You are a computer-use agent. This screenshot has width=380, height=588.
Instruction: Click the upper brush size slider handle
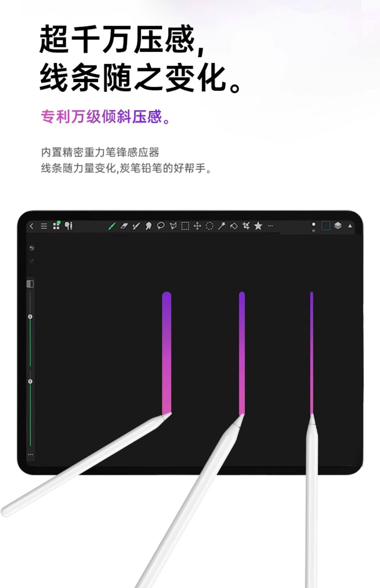point(30,317)
